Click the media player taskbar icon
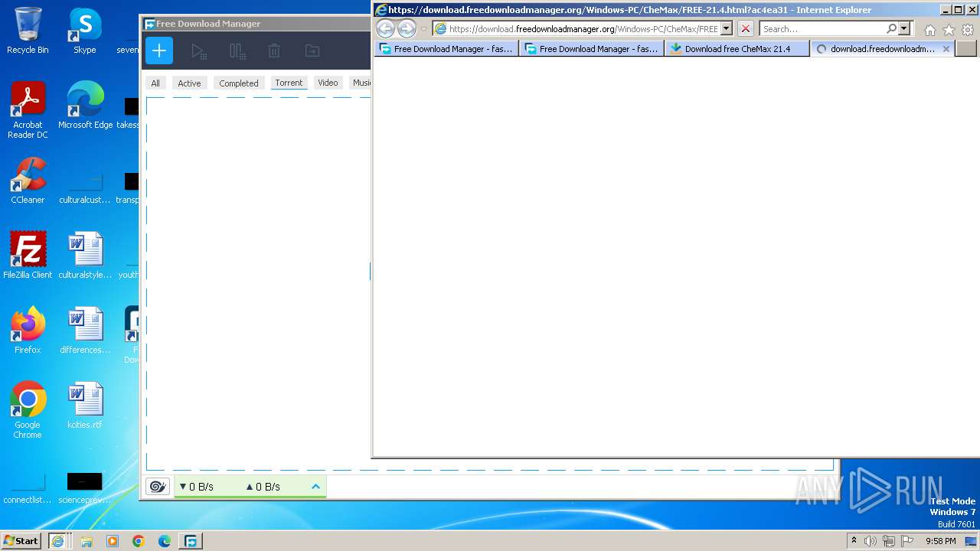This screenshot has height=551, width=980. tap(113, 541)
